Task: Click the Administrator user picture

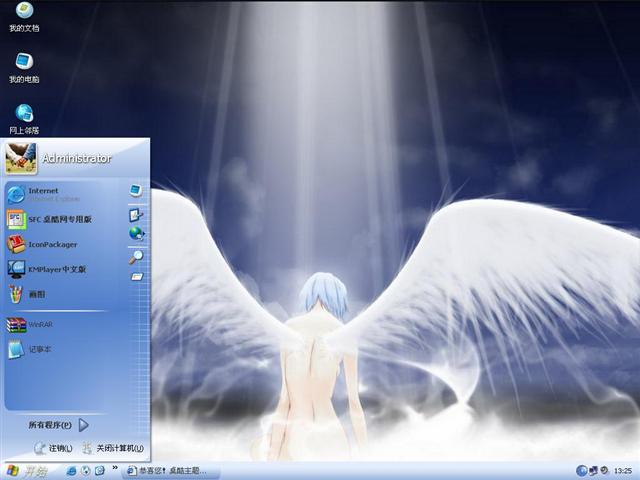Action: click(x=21, y=158)
